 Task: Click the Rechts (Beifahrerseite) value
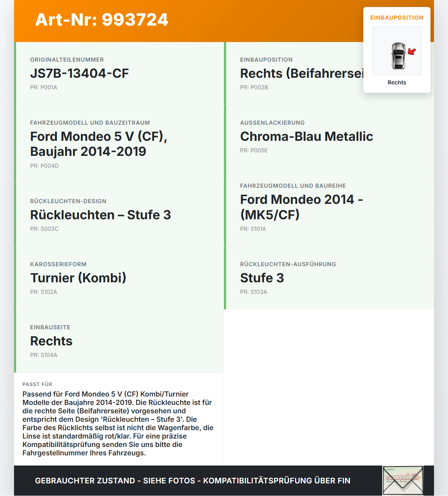coord(302,73)
